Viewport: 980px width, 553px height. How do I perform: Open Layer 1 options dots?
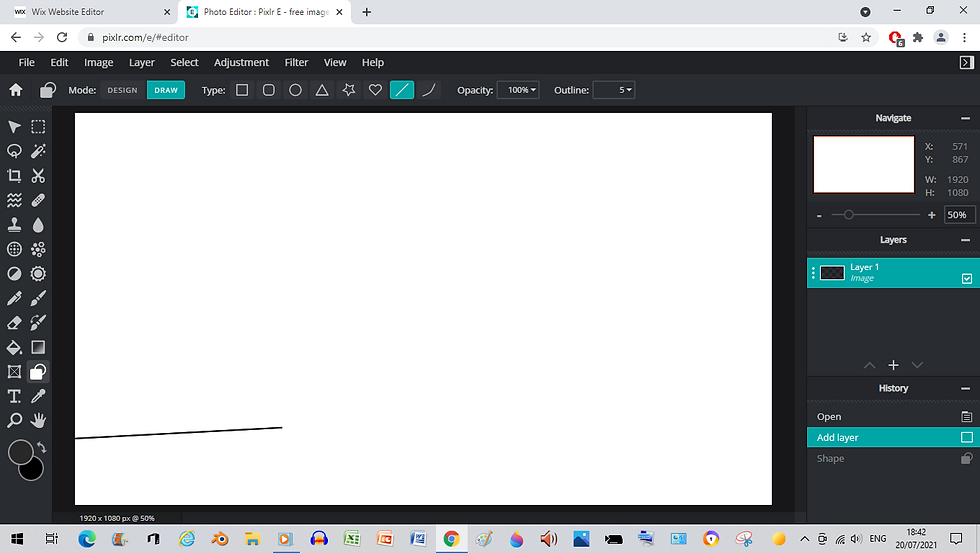coord(813,273)
